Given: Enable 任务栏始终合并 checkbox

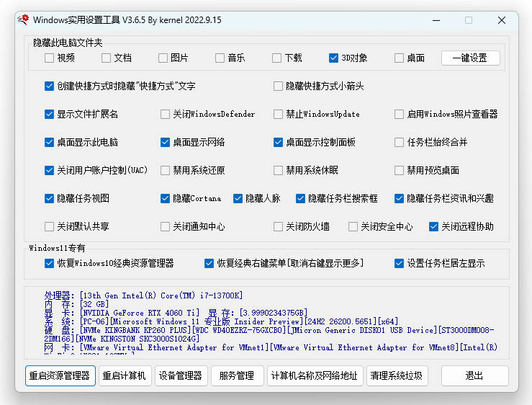Looking at the screenshot, I should click(399, 143).
